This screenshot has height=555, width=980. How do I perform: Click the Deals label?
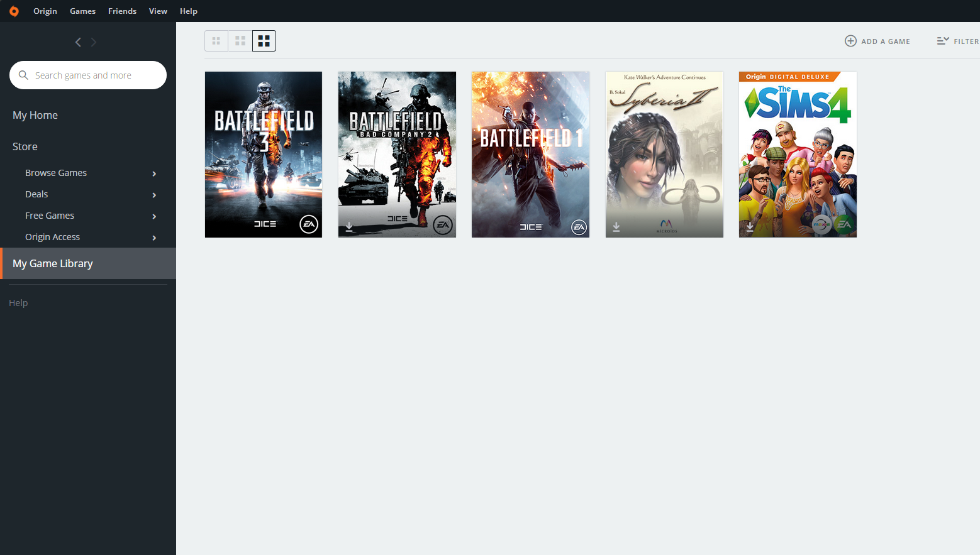click(x=36, y=194)
